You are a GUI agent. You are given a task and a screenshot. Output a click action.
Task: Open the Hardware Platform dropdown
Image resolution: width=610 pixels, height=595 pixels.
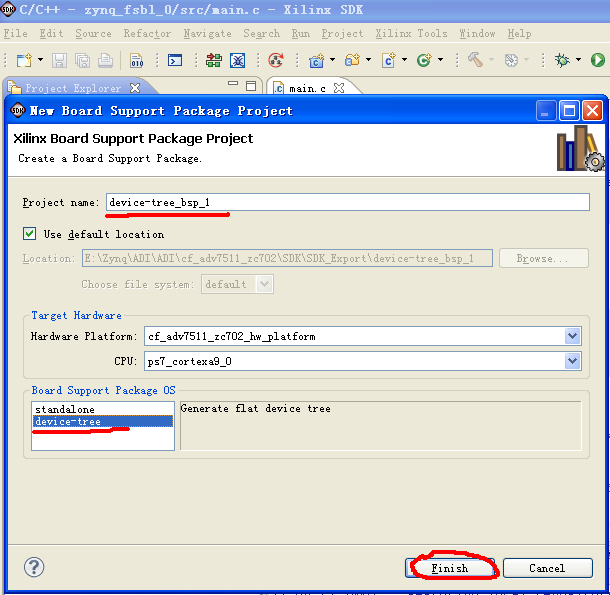pos(572,336)
